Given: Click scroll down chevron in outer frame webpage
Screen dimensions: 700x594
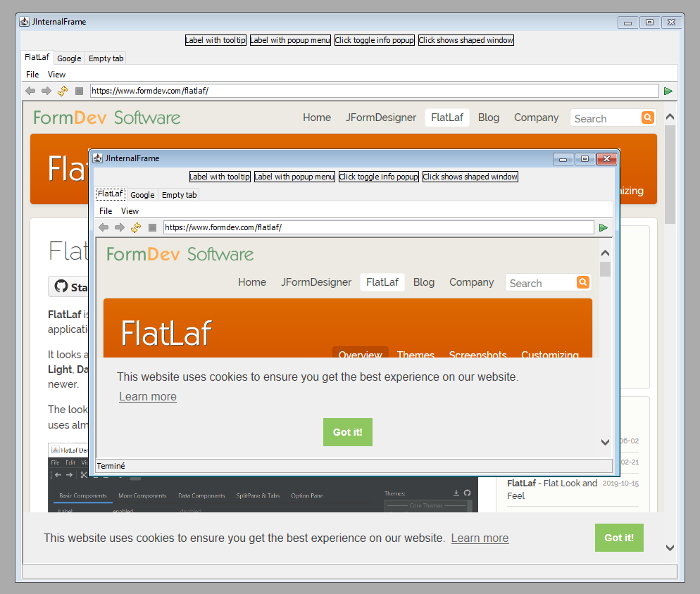Looking at the screenshot, I should click(670, 548).
